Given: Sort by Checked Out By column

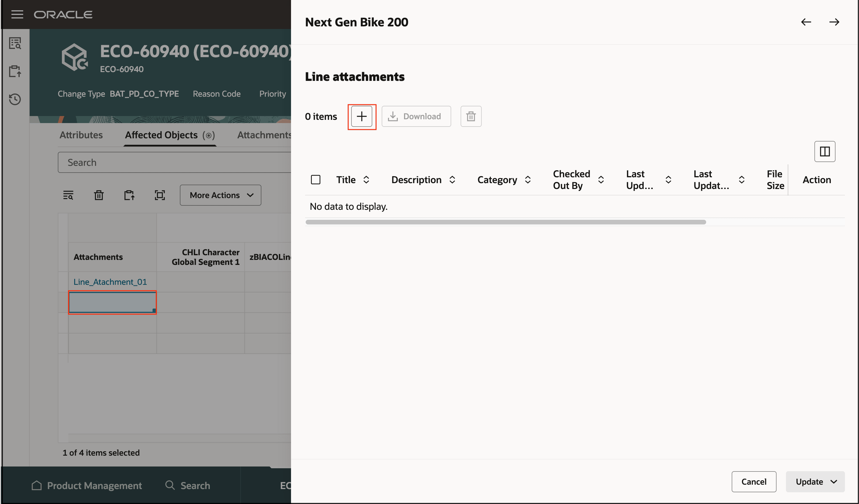Looking at the screenshot, I should (601, 179).
